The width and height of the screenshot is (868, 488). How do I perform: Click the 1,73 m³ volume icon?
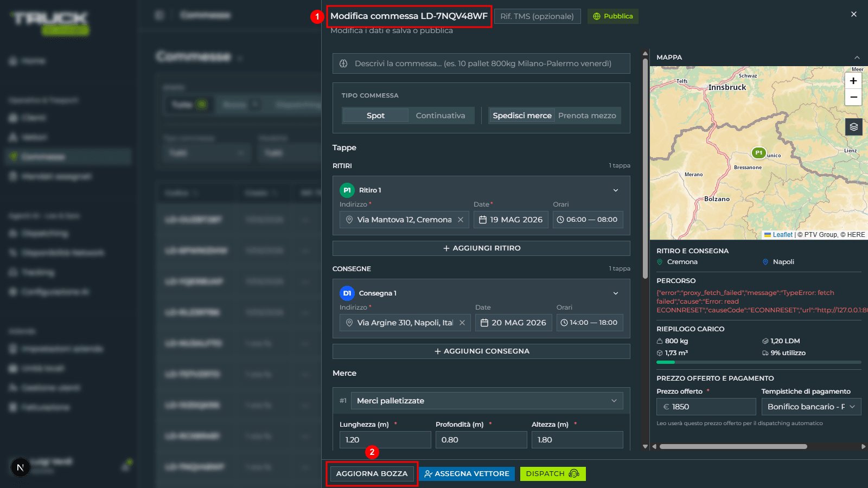[660, 353]
